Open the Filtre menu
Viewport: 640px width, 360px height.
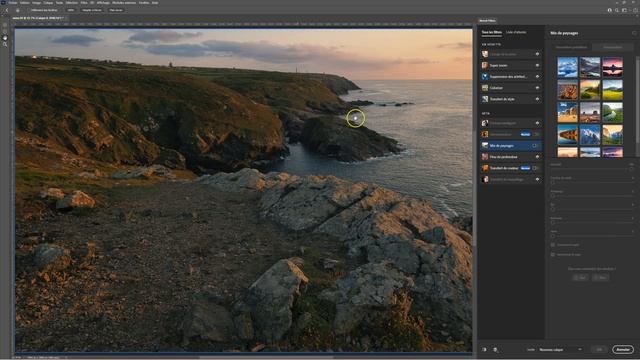point(84,2)
